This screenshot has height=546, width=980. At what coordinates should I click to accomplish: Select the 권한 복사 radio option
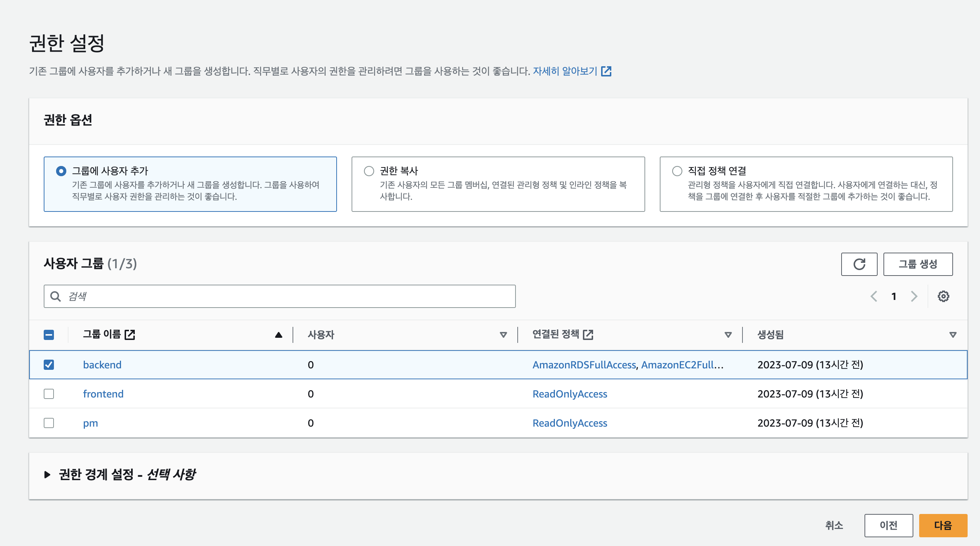[369, 171]
